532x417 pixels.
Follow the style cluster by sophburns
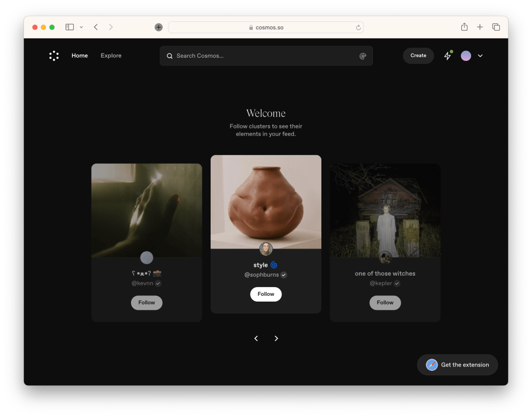(266, 294)
